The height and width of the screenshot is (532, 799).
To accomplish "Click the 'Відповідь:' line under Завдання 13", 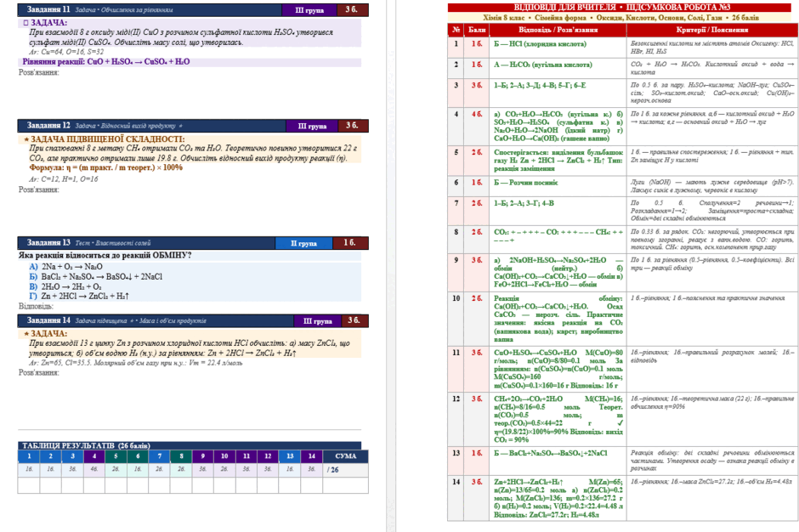I will coord(36,306).
